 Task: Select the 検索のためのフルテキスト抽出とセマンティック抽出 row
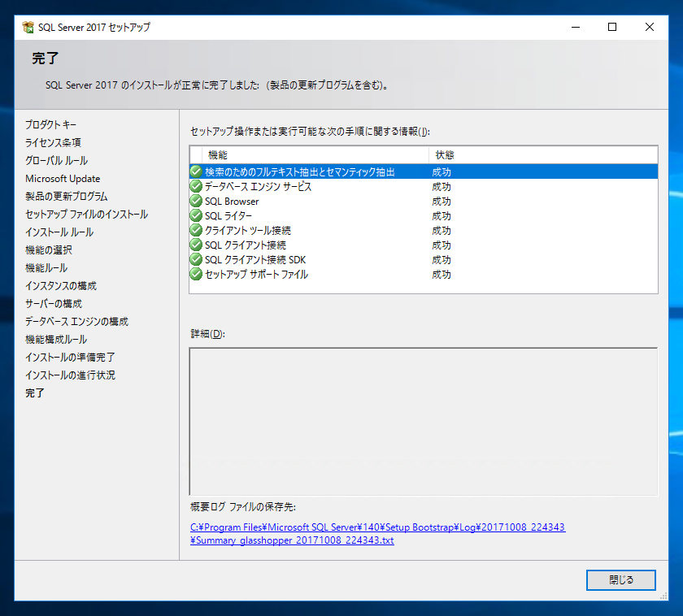click(x=424, y=172)
